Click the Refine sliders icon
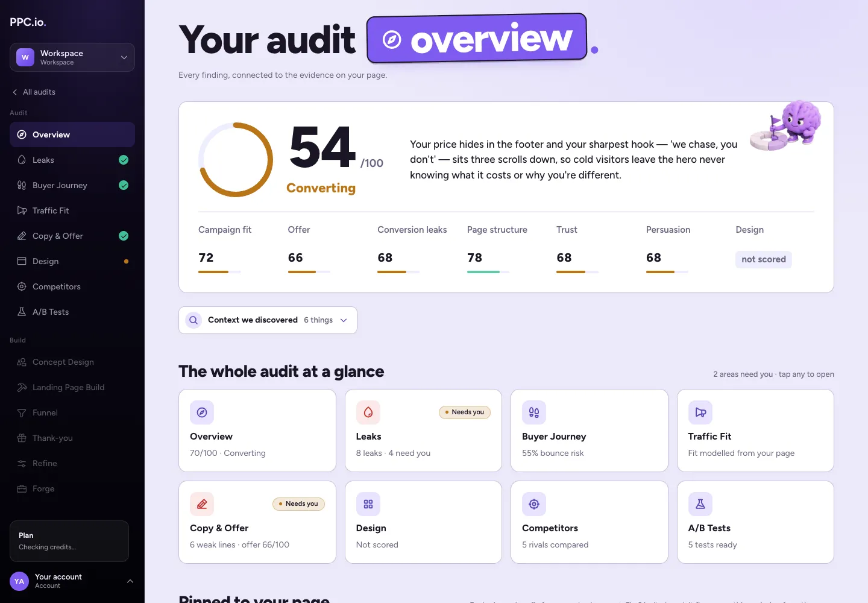The width and height of the screenshot is (868, 603). pos(22,463)
